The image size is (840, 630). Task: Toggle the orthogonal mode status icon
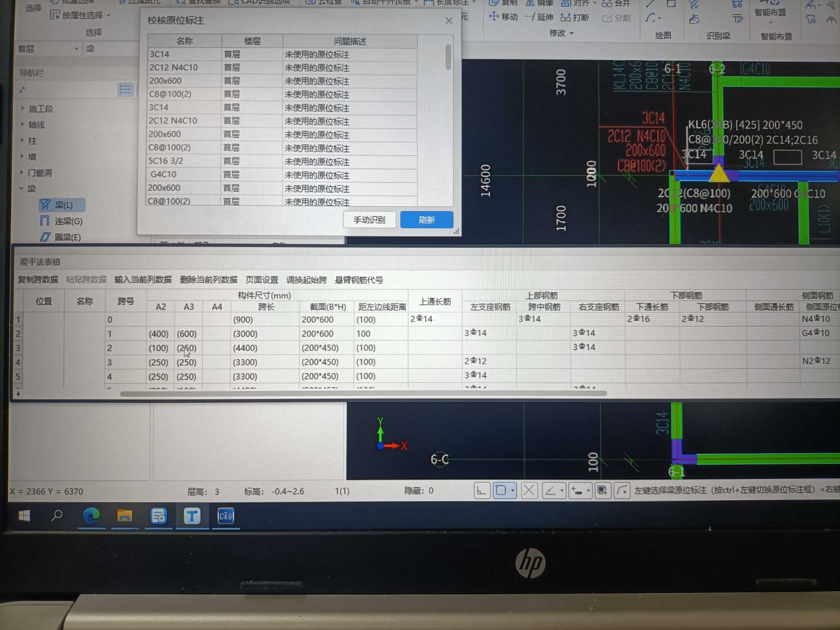tap(482, 491)
